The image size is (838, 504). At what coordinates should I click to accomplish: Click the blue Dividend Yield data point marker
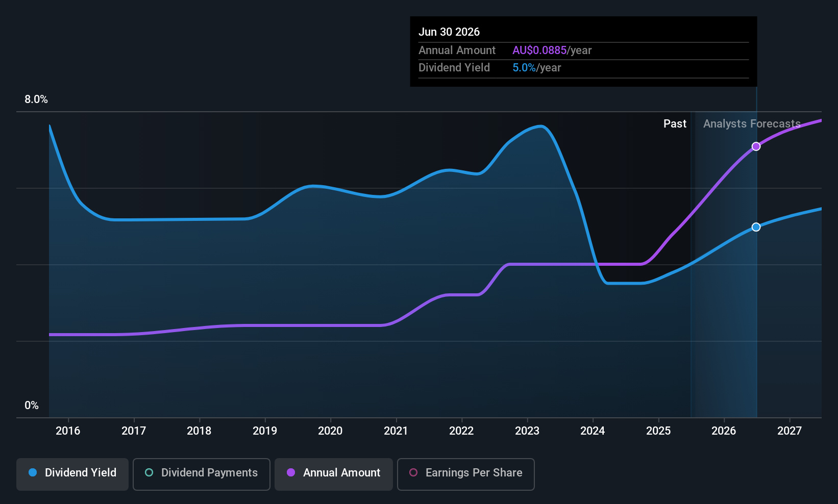tap(756, 227)
